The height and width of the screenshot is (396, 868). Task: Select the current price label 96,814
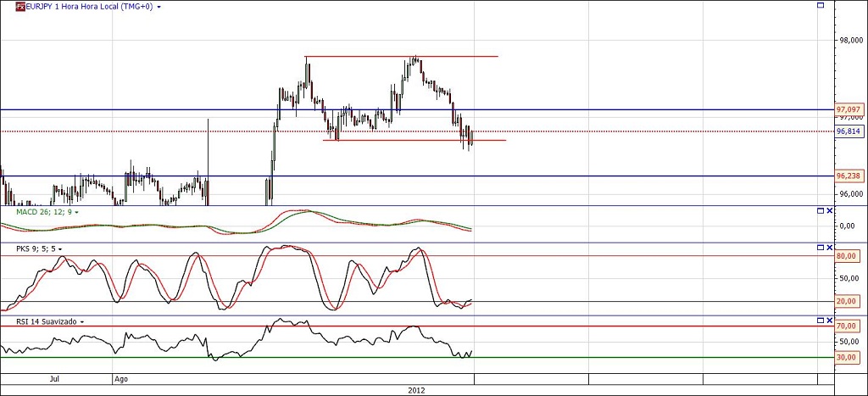pyautogui.click(x=849, y=131)
